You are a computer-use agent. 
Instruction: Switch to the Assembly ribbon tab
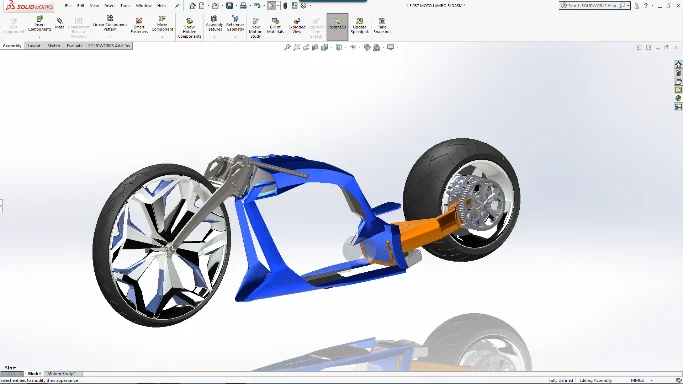point(12,45)
